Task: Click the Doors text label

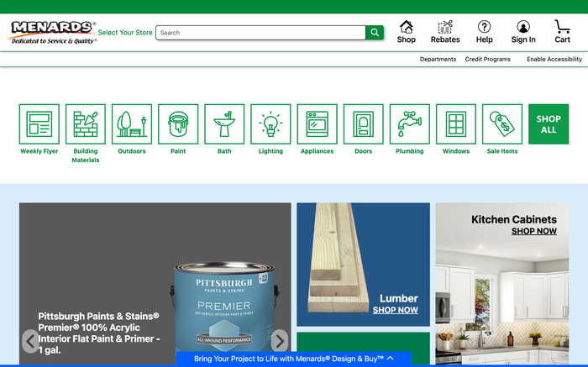Action: click(364, 151)
